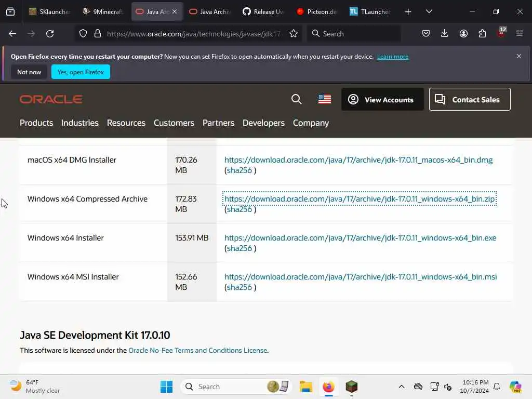
Task: Open the Customers menu
Action: click(x=174, y=123)
